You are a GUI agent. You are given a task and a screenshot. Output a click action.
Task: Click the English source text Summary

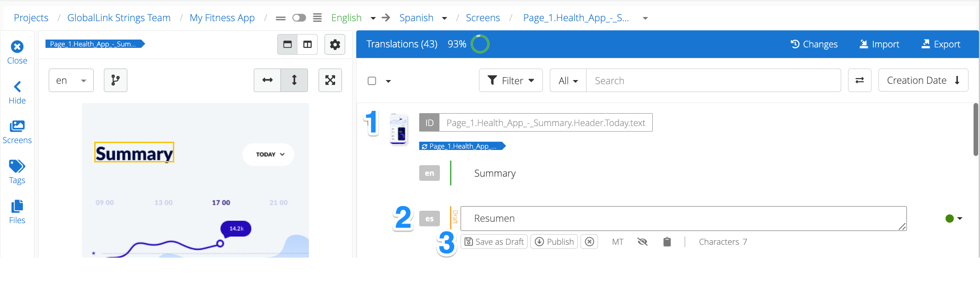[495, 173]
